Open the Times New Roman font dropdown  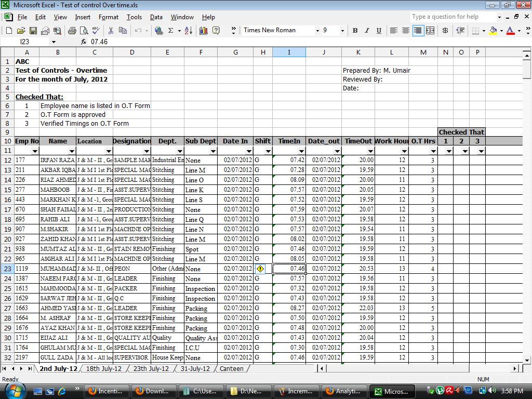(x=317, y=31)
